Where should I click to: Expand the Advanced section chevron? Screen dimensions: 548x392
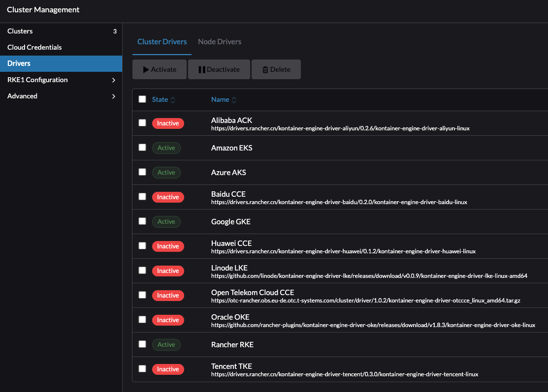click(114, 96)
